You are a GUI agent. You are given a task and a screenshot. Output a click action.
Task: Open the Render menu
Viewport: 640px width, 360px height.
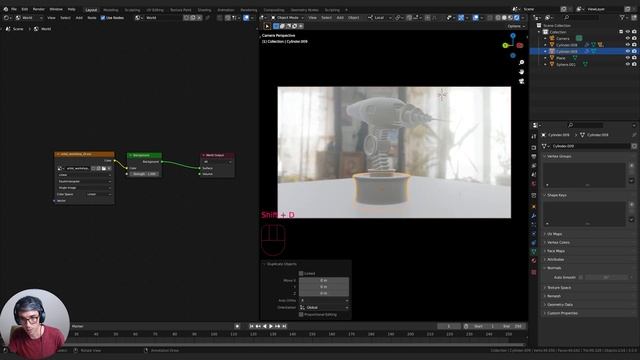pos(39,9)
